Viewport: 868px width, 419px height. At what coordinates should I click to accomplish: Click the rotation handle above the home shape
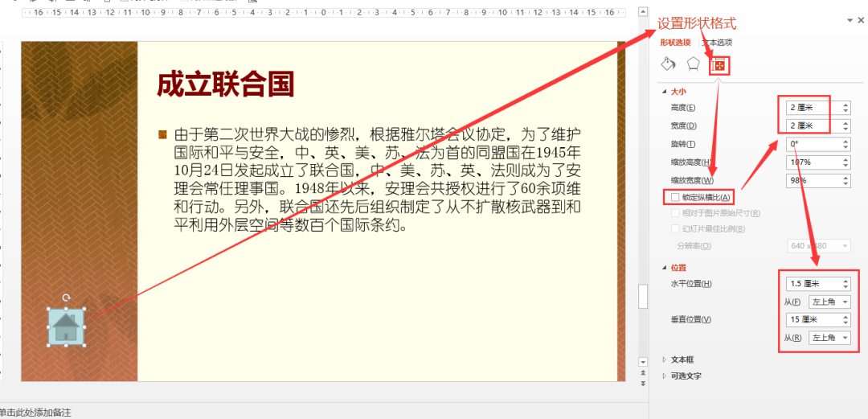tap(66, 298)
